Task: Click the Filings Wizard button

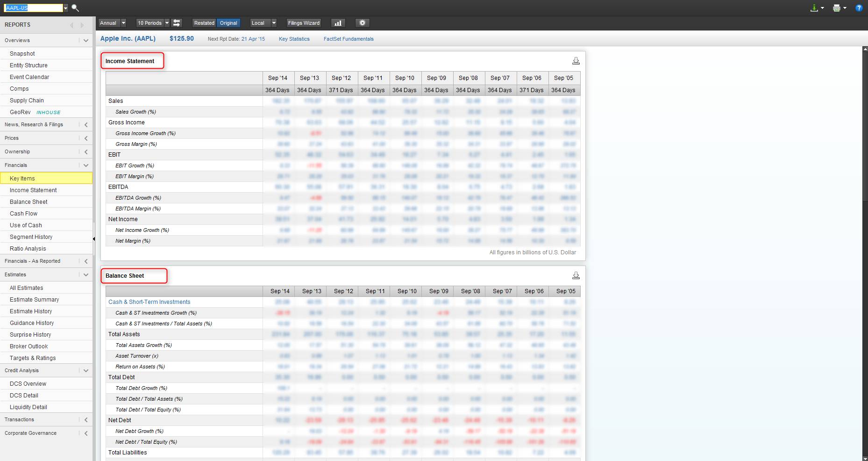Action: (304, 23)
